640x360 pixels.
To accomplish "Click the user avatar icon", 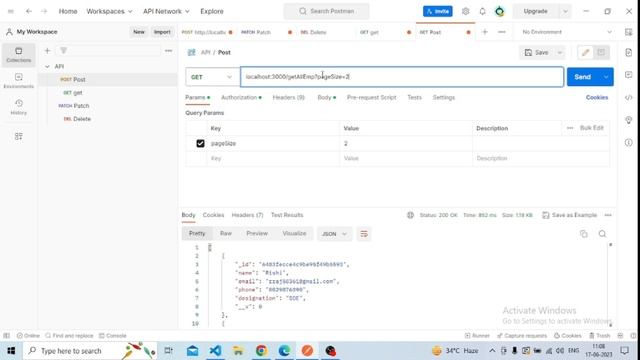I will (x=500, y=11).
